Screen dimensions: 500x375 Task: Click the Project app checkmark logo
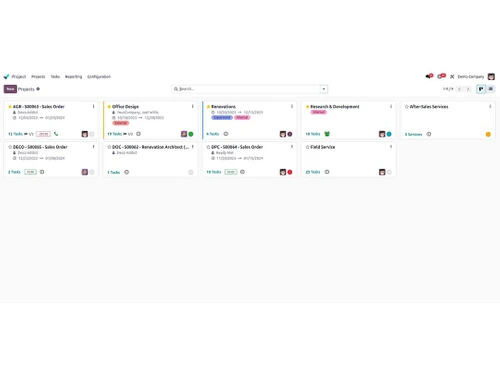pyautogui.click(x=6, y=77)
